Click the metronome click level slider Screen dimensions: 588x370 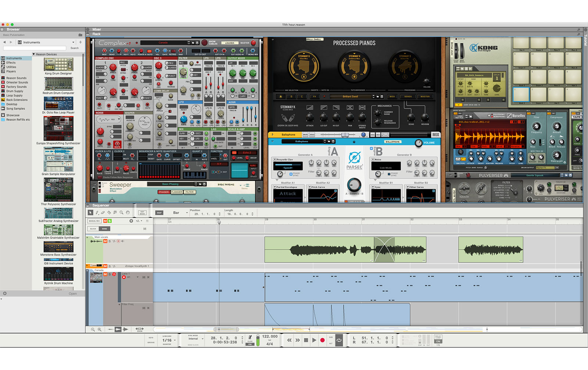point(258,340)
